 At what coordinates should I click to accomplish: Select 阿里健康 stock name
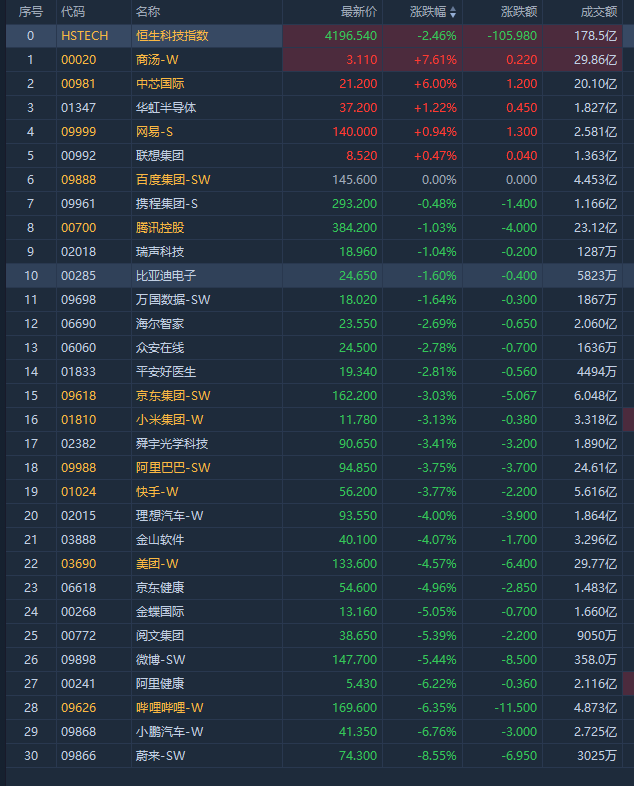[x=160, y=685]
